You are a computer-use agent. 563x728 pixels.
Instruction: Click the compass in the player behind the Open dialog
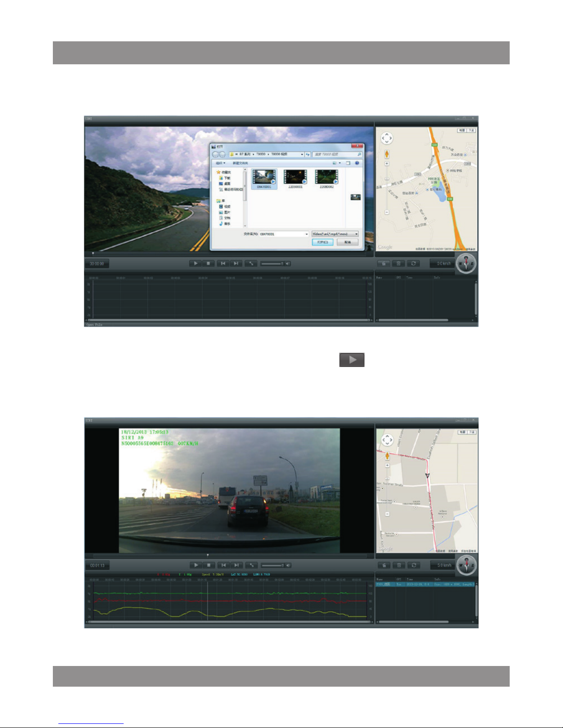coord(466,264)
